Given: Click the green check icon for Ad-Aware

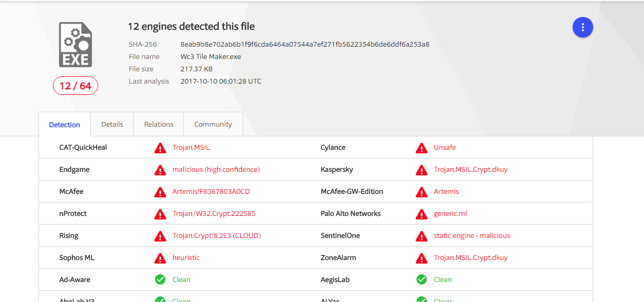Looking at the screenshot, I should coord(160,279).
